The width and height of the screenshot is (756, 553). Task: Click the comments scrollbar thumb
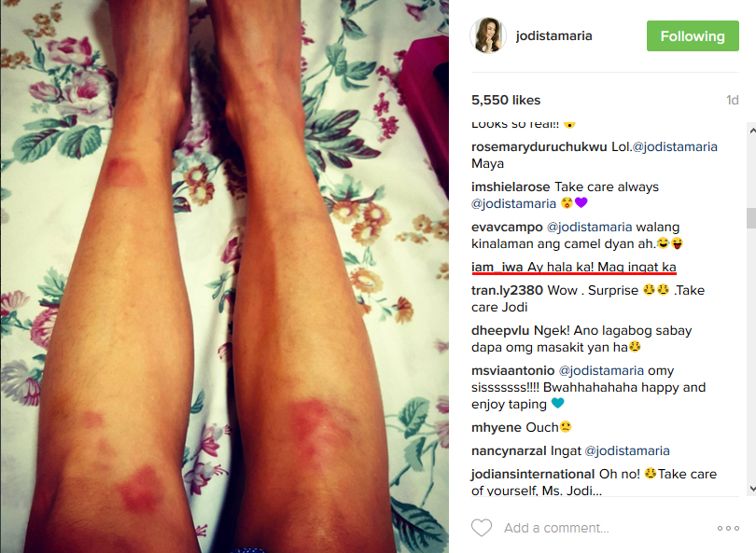click(x=751, y=217)
